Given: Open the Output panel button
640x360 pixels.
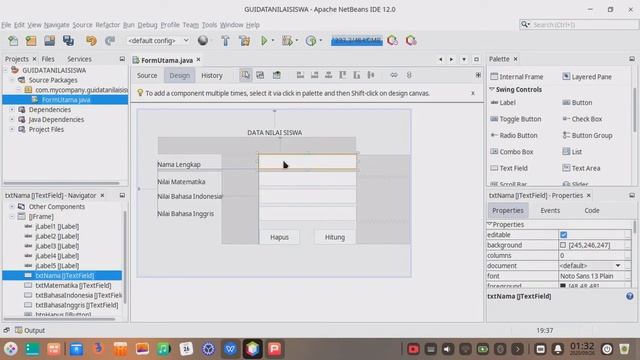Looking at the screenshot, I should pyautogui.click(x=30, y=330).
